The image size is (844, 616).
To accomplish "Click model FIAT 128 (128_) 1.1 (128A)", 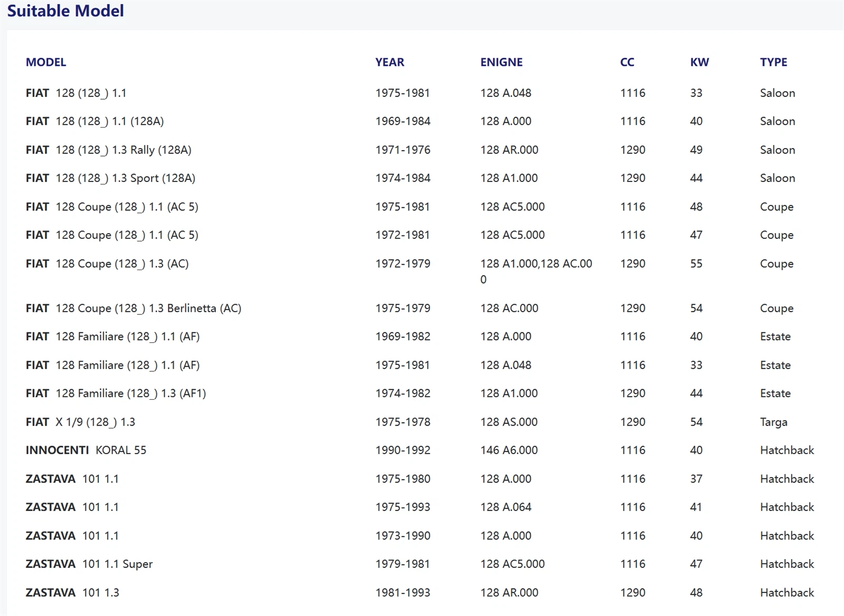I will 95,121.
